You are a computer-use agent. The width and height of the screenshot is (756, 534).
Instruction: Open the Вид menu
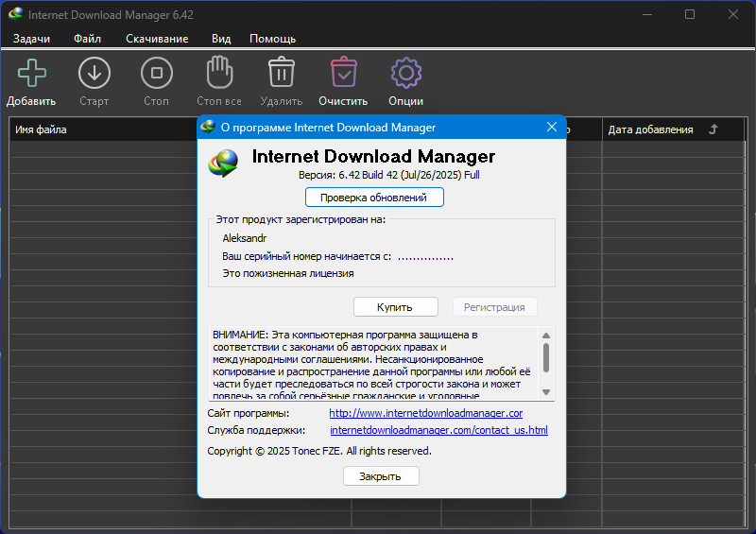point(221,39)
